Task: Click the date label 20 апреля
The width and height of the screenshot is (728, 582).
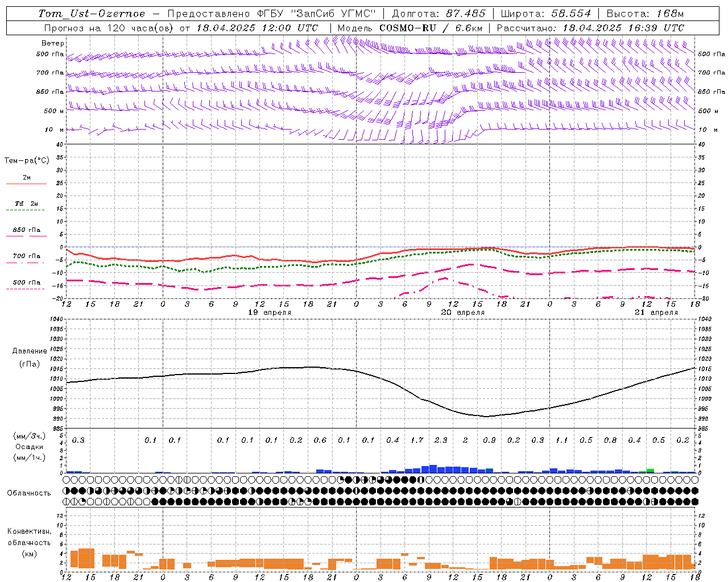Action: click(x=462, y=313)
